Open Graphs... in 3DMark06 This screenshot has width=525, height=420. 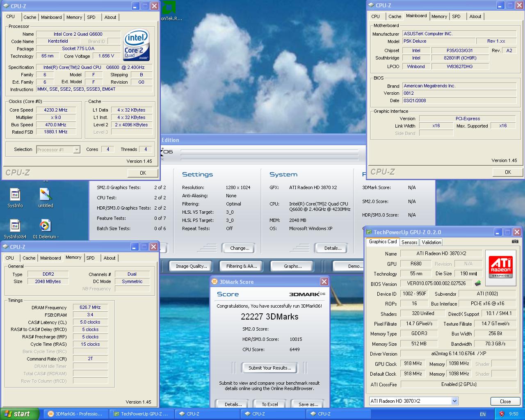(292, 266)
